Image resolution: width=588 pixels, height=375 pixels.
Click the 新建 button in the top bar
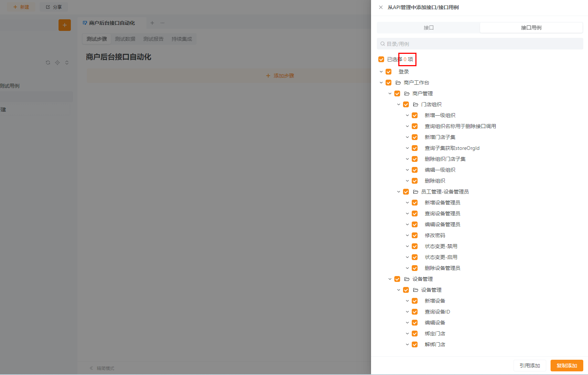tap(21, 7)
